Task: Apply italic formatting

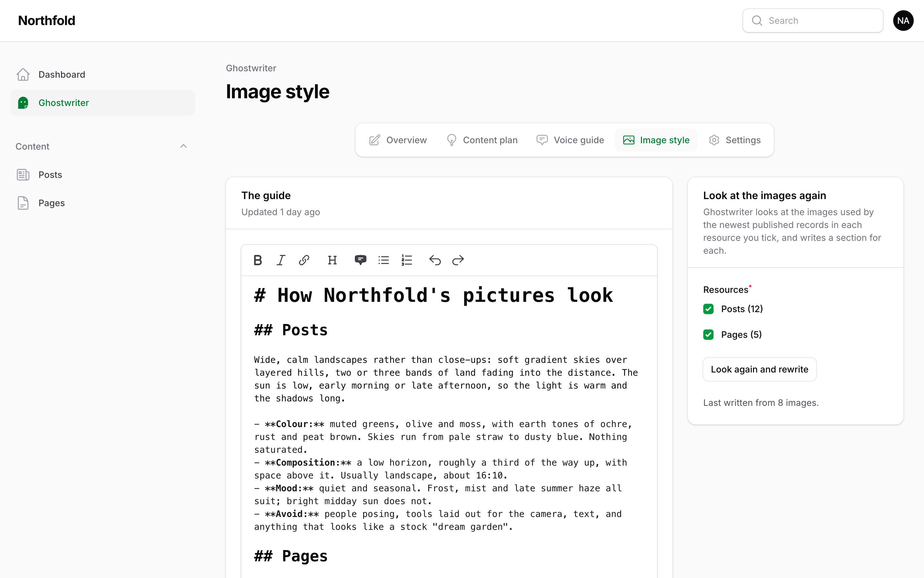Action: [281, 260]
